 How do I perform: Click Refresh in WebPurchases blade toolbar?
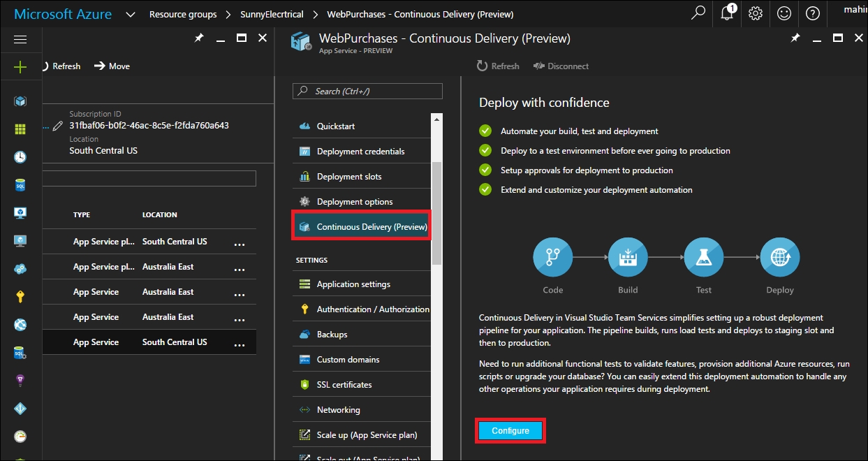click(x=498, y=66)
